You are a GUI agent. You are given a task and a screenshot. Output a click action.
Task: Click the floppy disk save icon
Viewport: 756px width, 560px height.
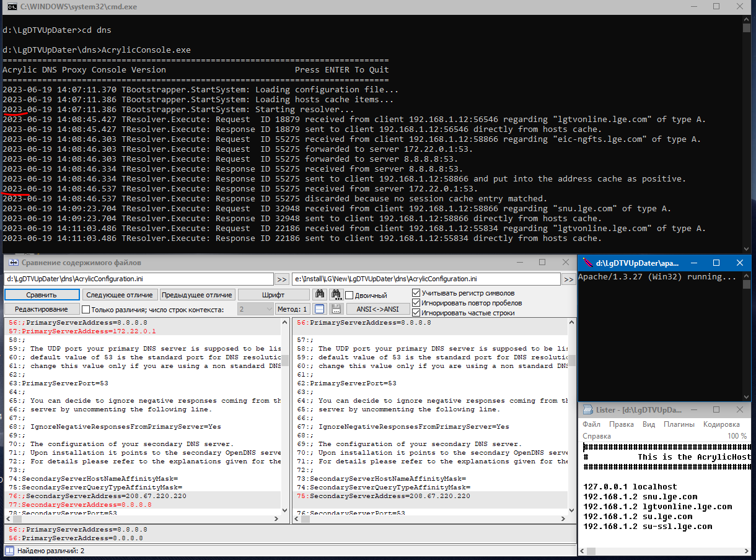[x=336, y=309]
